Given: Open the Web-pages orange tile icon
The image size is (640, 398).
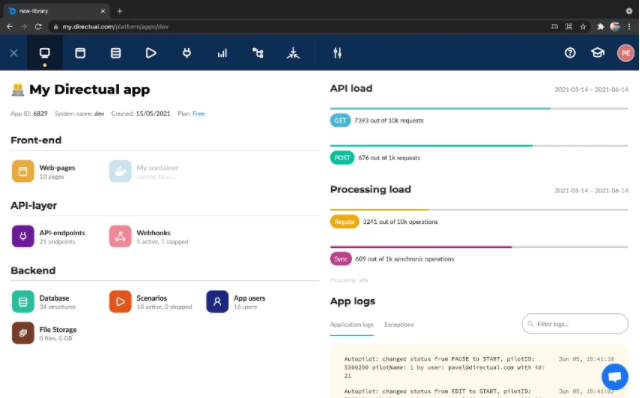Looking at the screenshot, I should coord(23,171).
